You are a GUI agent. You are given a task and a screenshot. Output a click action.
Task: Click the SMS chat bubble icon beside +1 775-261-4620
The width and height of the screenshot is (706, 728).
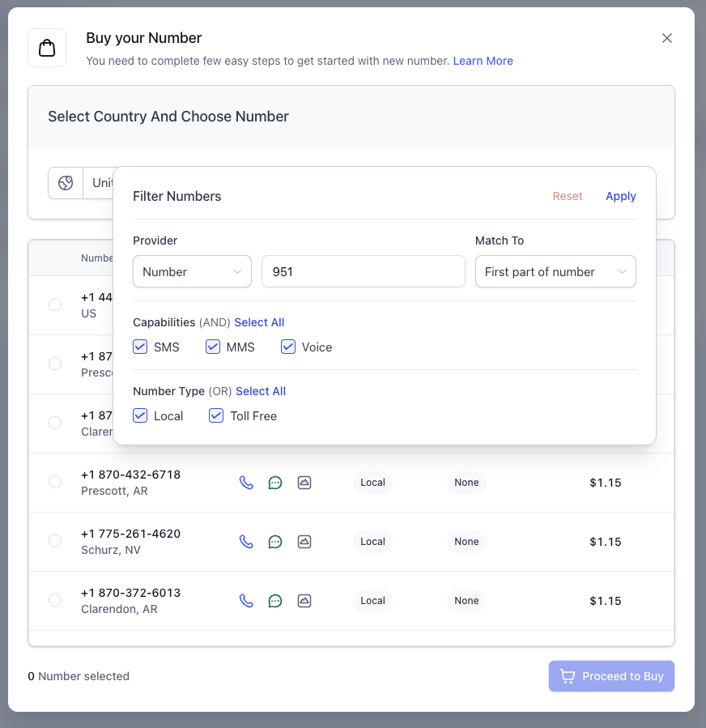click(275, 541)
